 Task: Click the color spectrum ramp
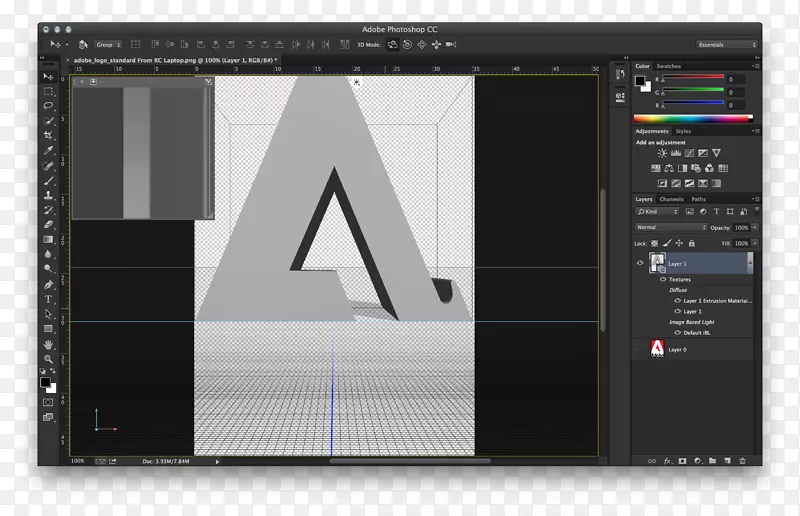tap(694, 117)
